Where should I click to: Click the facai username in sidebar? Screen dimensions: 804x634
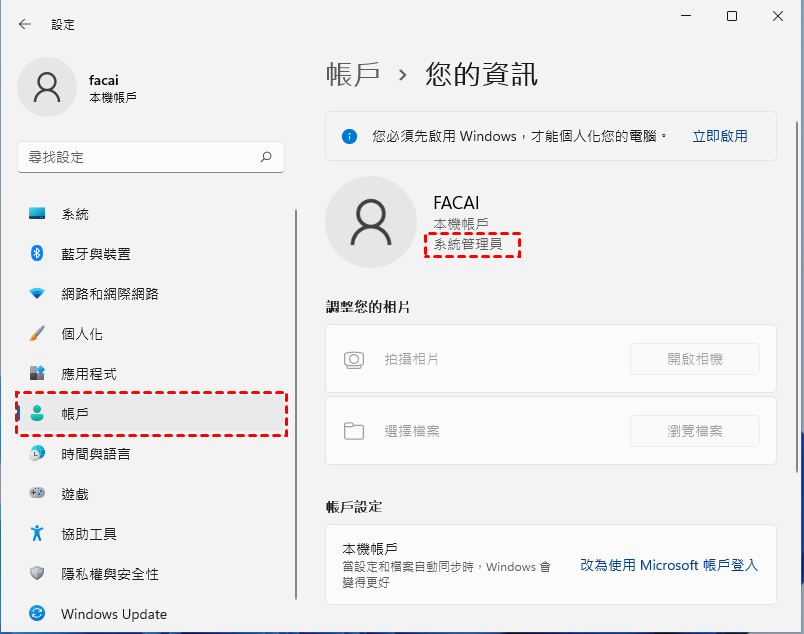(104, 80)
